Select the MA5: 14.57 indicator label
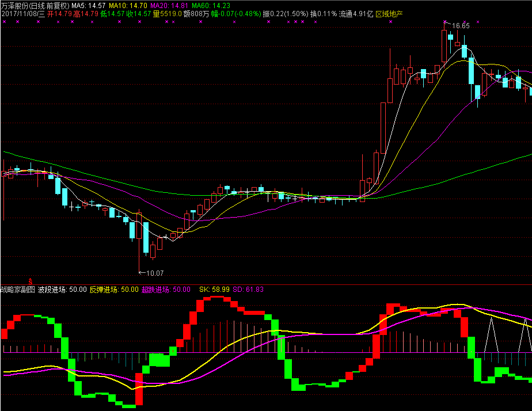The height and width of the screenshot is (411, 532). coord(88,5)
